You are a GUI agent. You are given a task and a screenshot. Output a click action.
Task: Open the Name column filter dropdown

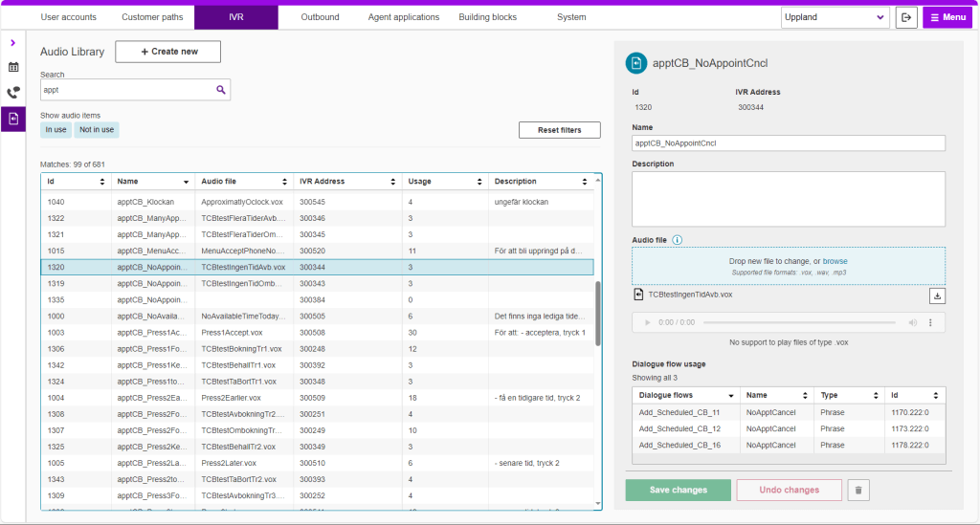pyautogui.click(x=186, y=182)
